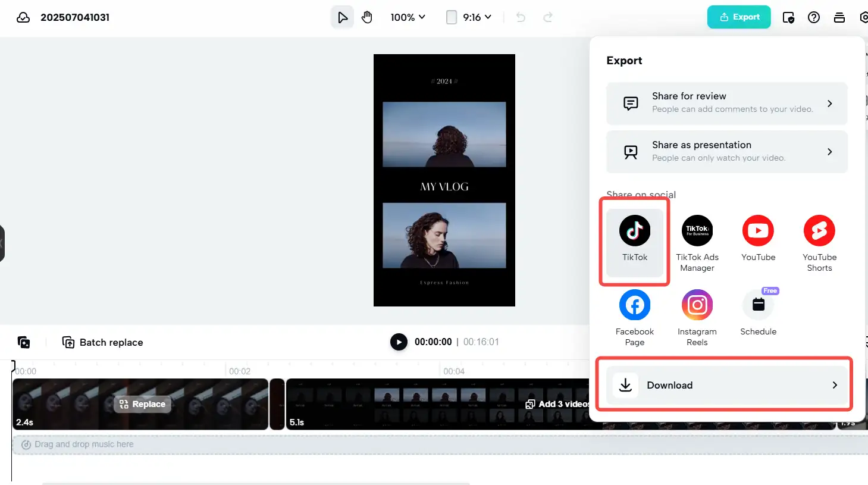Click the cloud save status icon
The width and height of the screenshot is (868, 485).
23,17
